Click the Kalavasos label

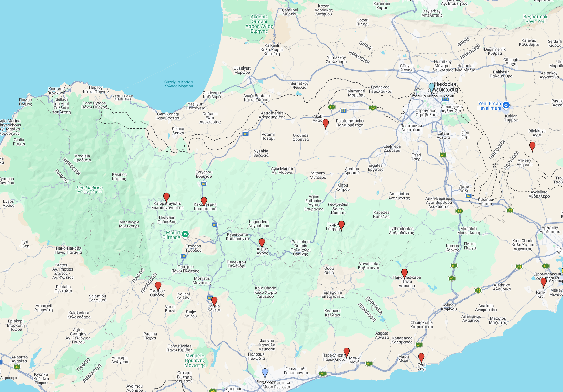click(x=402, y=340)
